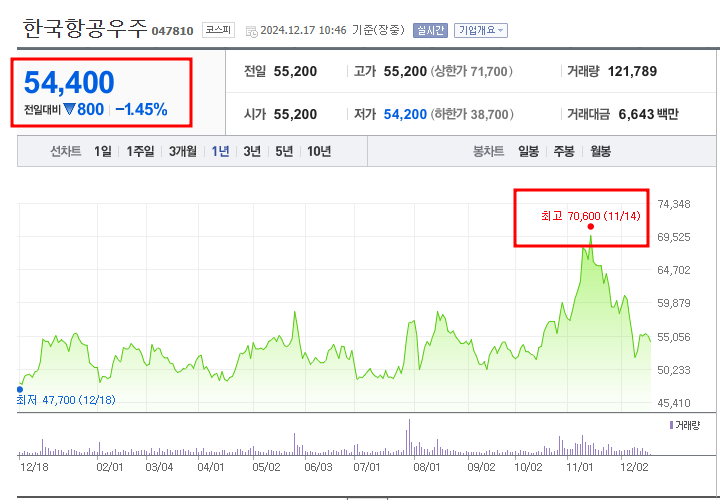Click the stock code 047810

click(x=173, y=31)
